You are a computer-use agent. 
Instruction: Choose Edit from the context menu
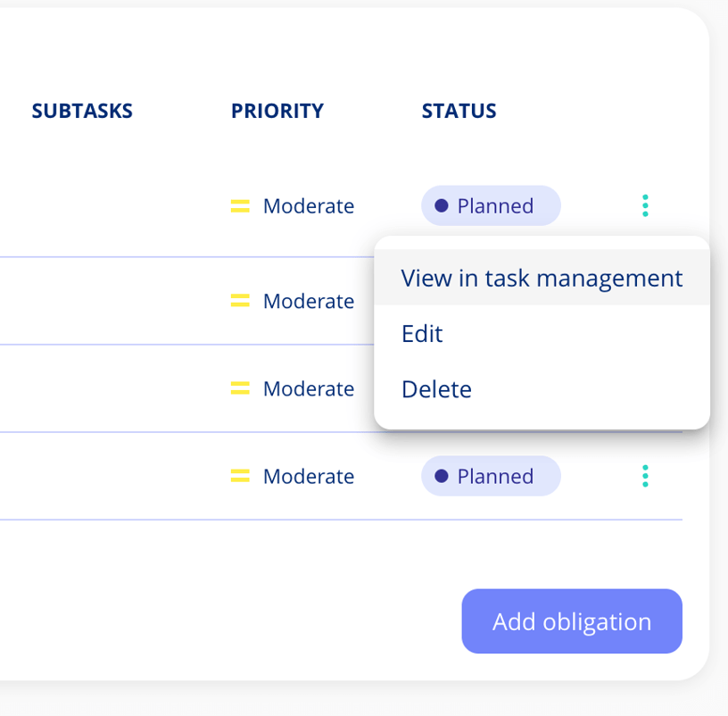point(542,333)
